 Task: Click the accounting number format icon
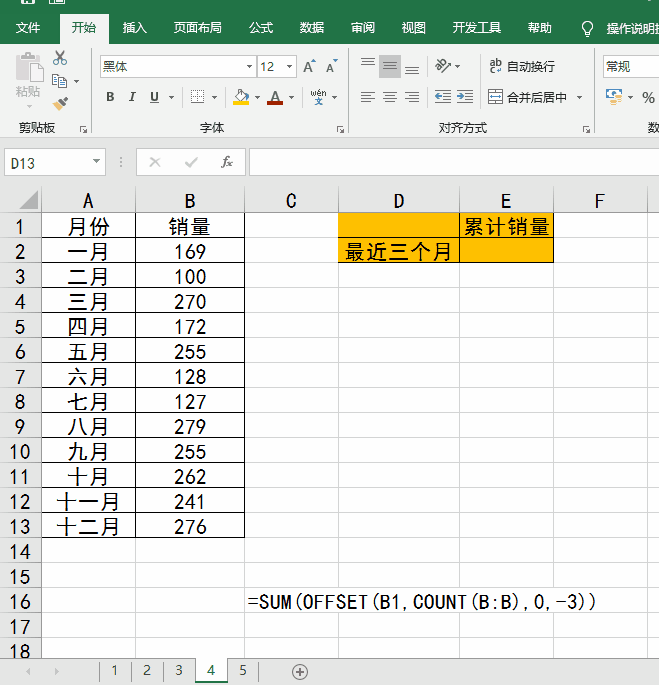point(614,97)
